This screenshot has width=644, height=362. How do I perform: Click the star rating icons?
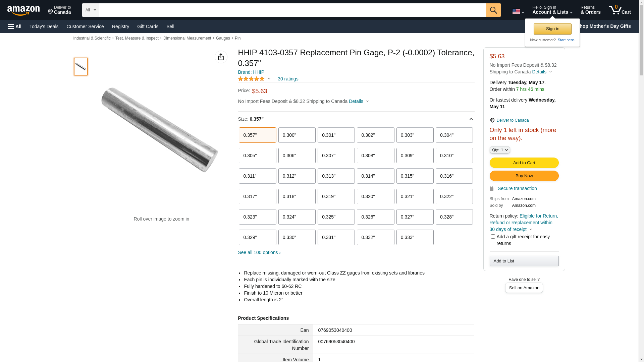click(251, 79)
